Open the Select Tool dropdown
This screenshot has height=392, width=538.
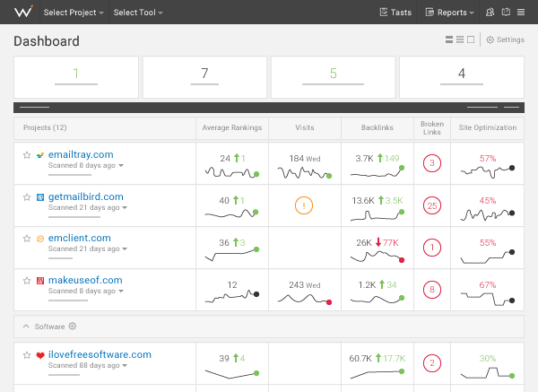[x=138, y=13]
